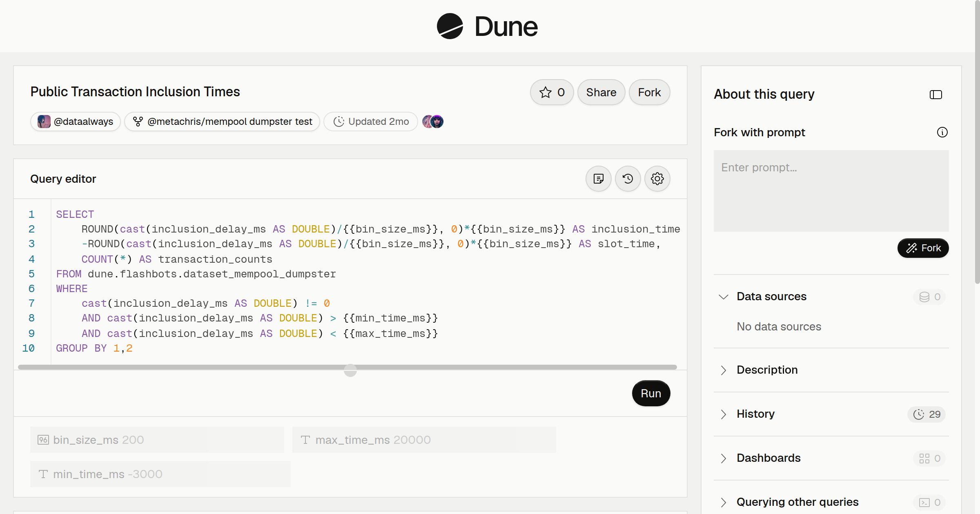980x514 pixels.
Task: Click the Querying other queries count badge
Action: (929, 502)
